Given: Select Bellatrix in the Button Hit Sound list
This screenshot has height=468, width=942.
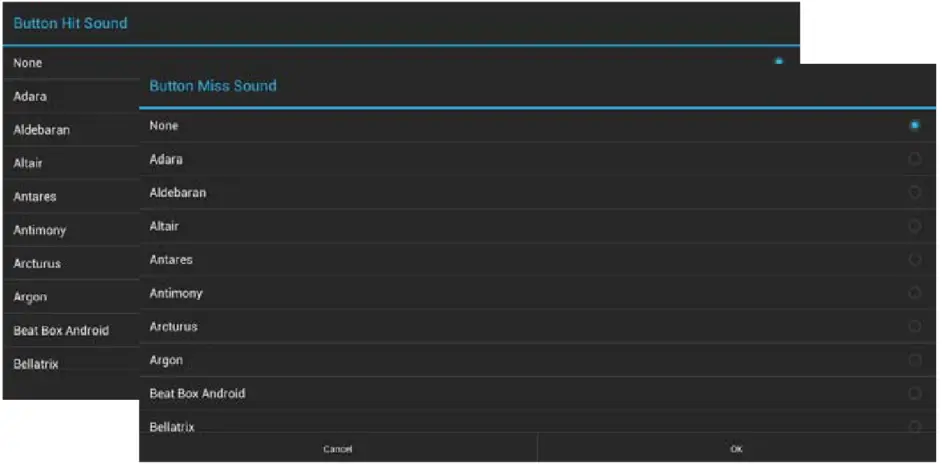Looking at the screenshot, I should pyautogui.click(x=36, y=364).
